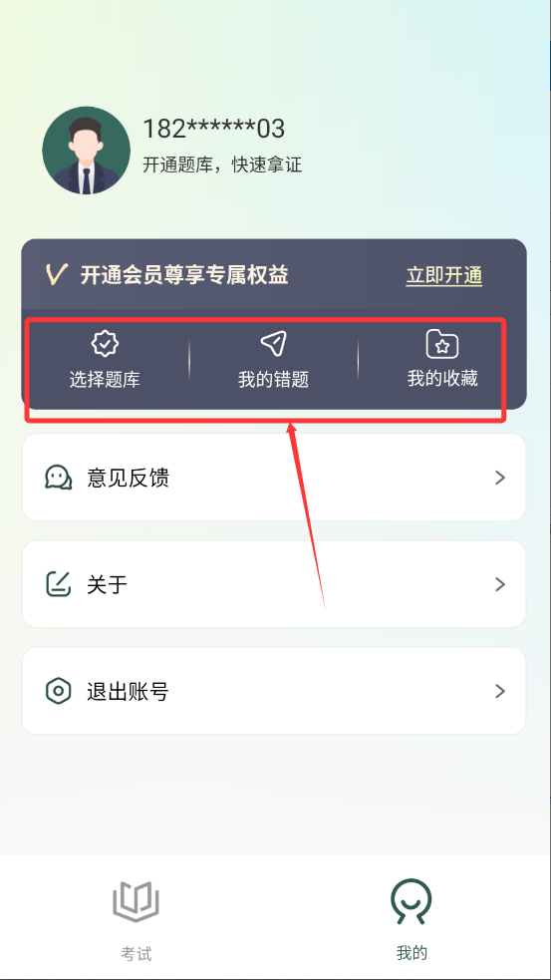Tap the user profile avatar

pyautogui.click(x=87, y=150)
